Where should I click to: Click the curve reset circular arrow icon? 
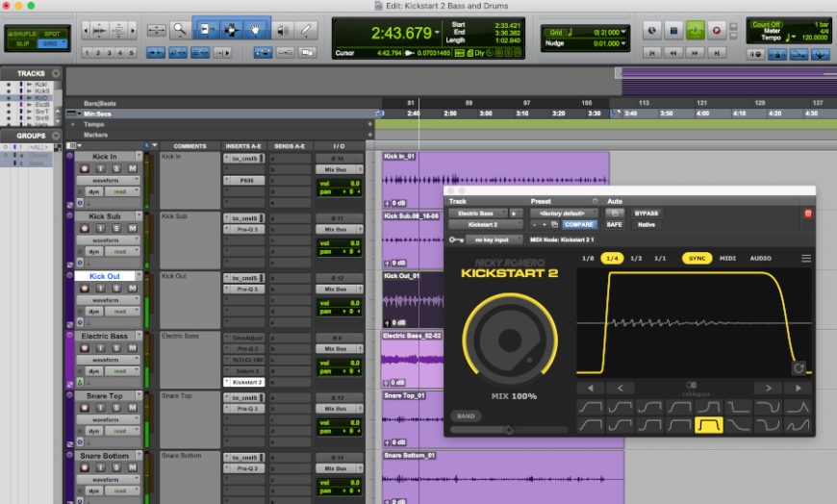pyautogui.click(x=799, y=367)
